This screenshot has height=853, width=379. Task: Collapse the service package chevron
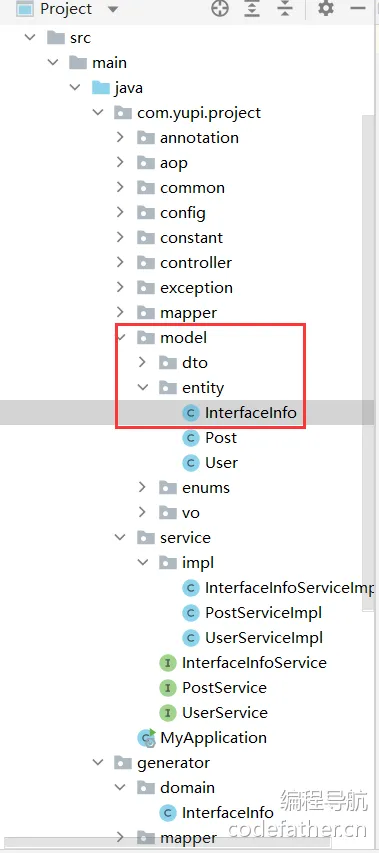tap(120, 538)
